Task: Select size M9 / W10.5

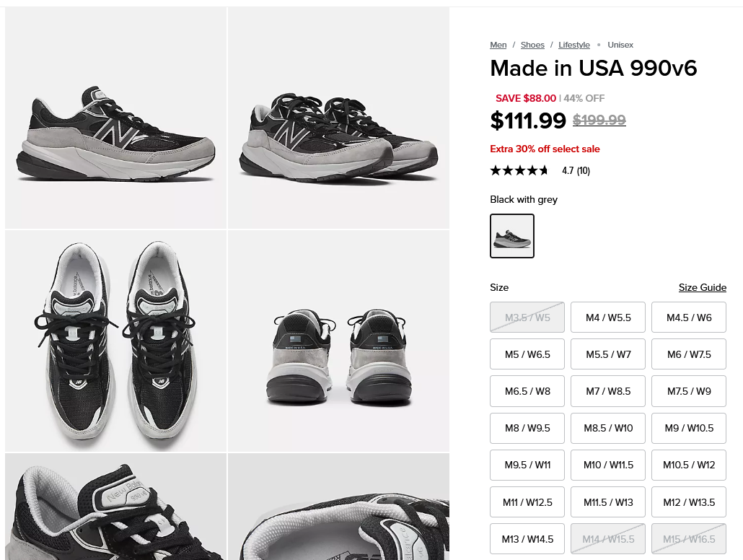Action: click(x=688, y=428)
